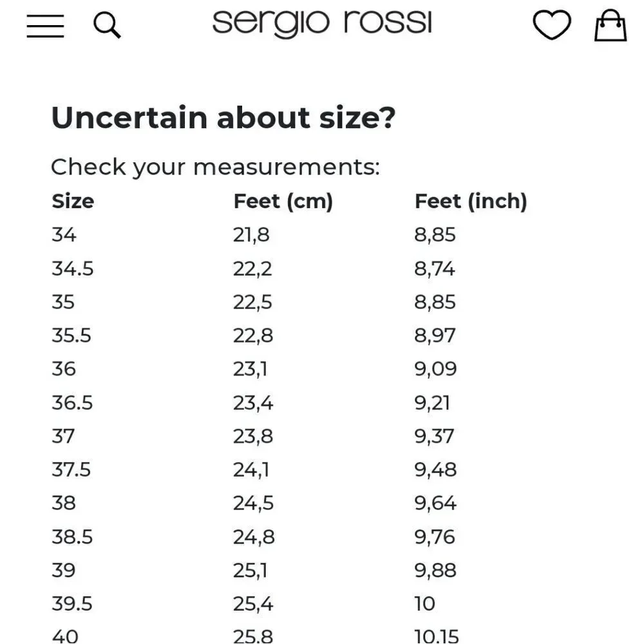Select size 38.5 in the table

[72, 537]
